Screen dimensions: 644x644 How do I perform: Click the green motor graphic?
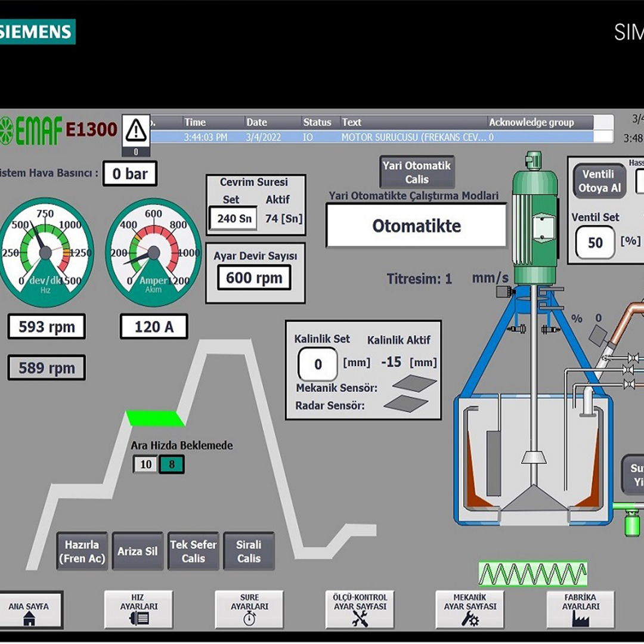tap(534, 221)
